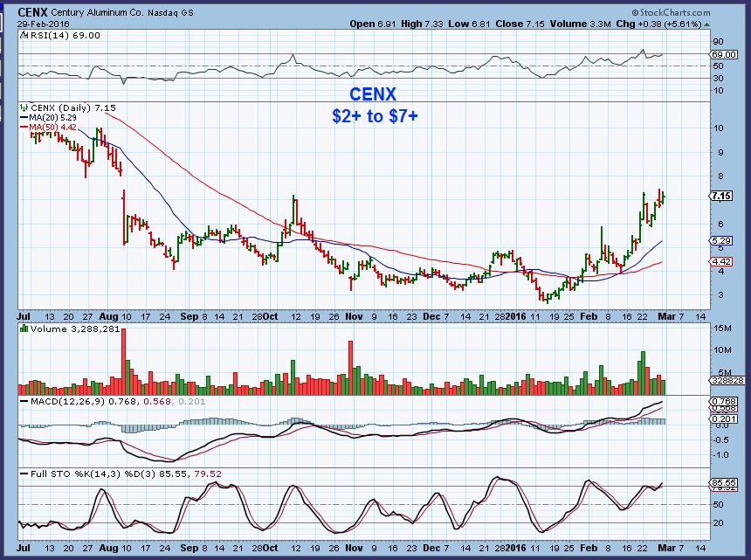Click the 10M volume axis label
The image size is (751, 560).
point(722,350)
